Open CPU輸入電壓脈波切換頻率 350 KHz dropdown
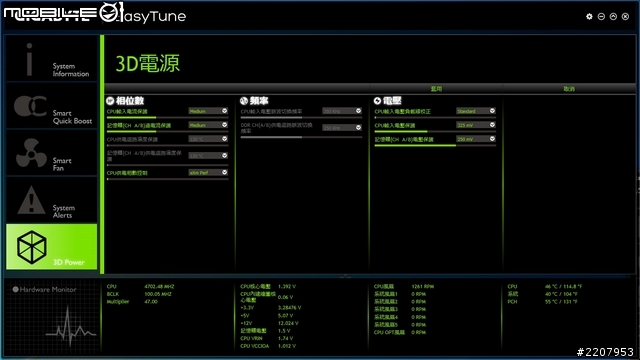Screen dimensions: 640x360 point(342,111)
